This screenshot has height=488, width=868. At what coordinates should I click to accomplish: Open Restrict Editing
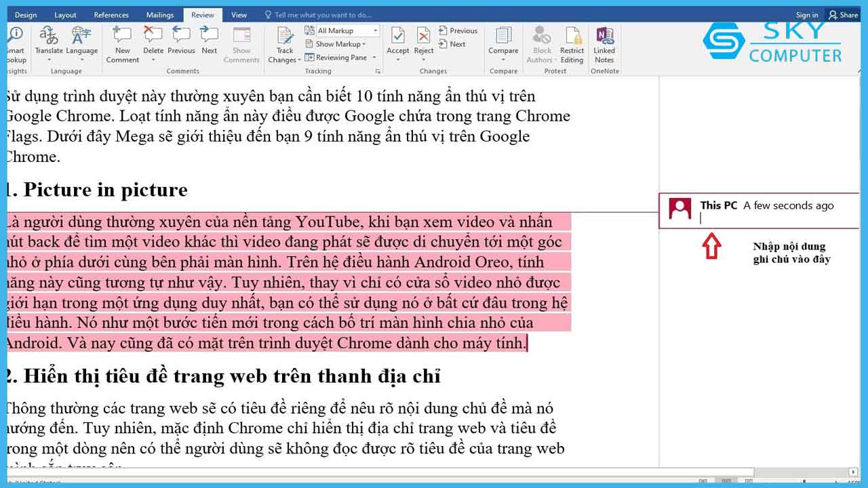pos(572,45)
